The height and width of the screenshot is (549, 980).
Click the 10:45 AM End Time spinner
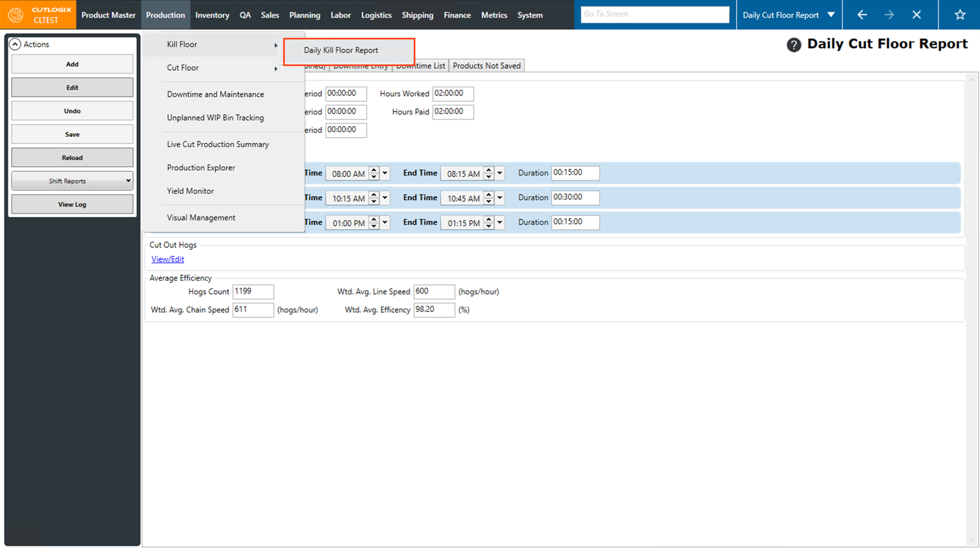click(488, 198)
